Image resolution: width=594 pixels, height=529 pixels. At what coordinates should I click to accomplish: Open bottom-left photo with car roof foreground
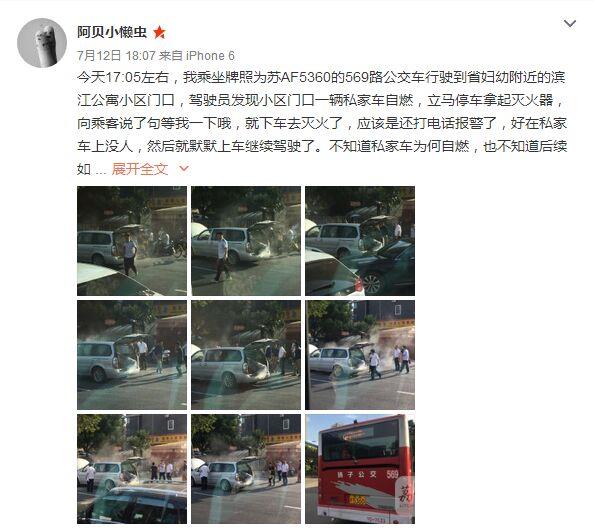[x=132, y=469]
